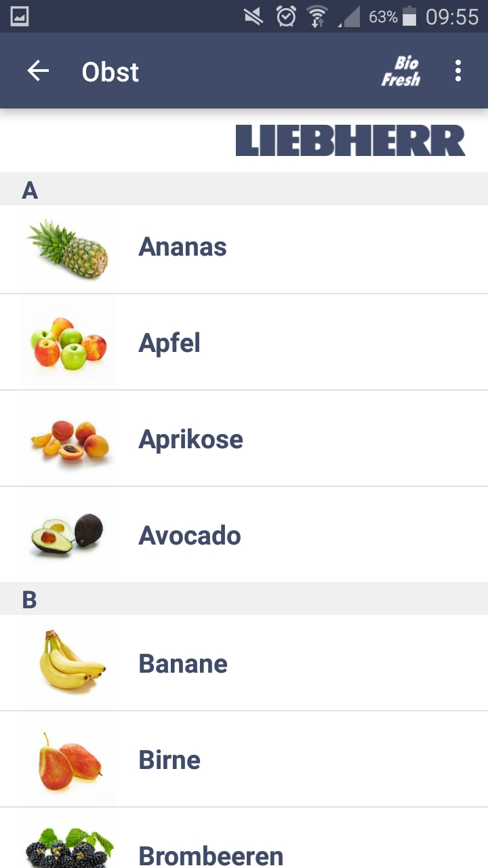Image resolution: width=488 pixels, height=868 pixels.
Task: Select Banane in the list
Action: (183, 663)
